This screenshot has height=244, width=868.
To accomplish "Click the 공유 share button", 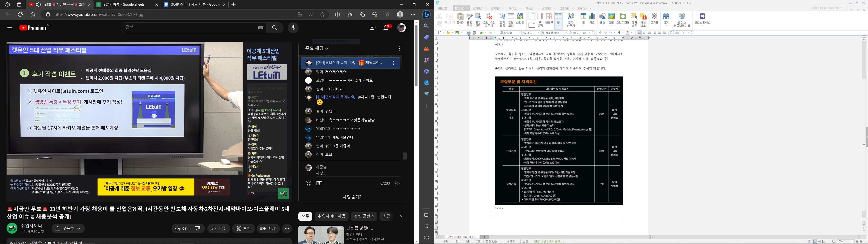I will click(x=219, y=228).
